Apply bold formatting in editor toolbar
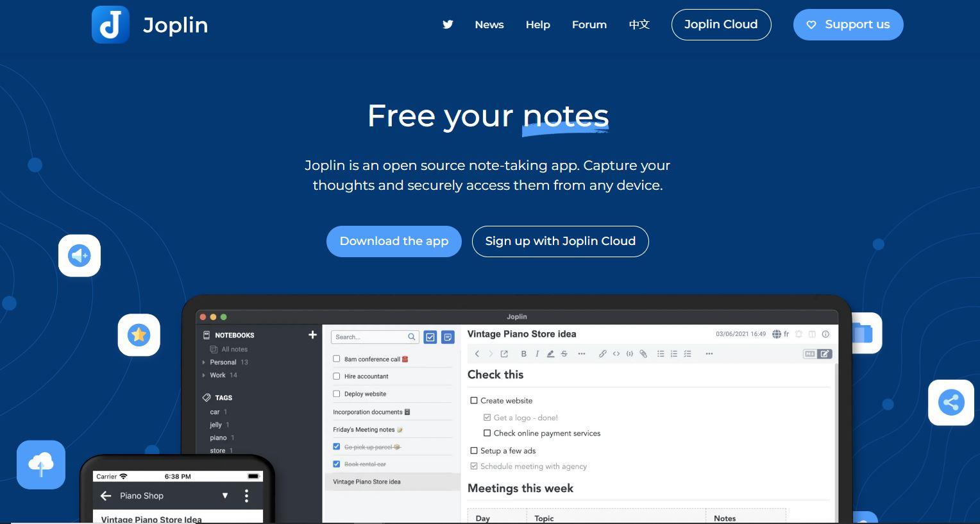The image size is (980, 524). tap(523, 353)
